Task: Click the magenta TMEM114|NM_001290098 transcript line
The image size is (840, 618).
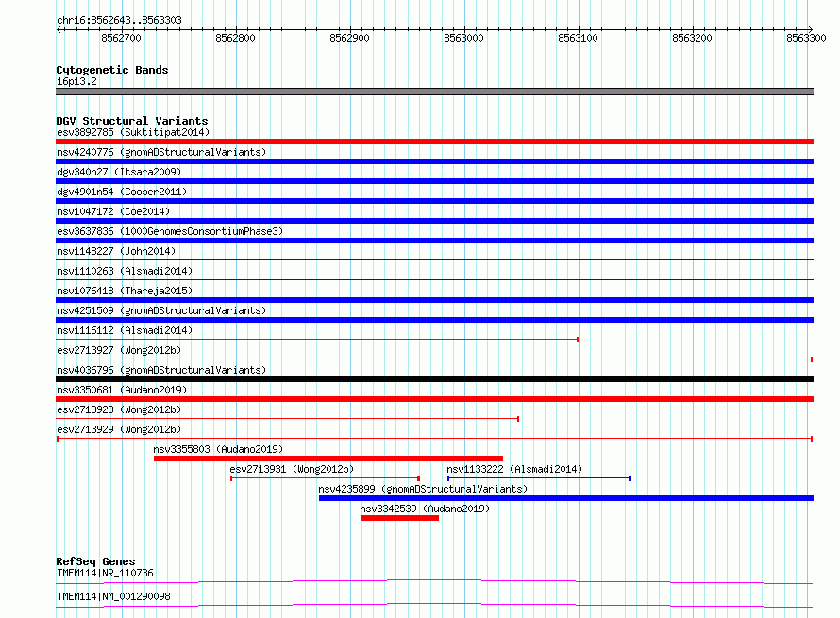Action: (x=434, y=605)
